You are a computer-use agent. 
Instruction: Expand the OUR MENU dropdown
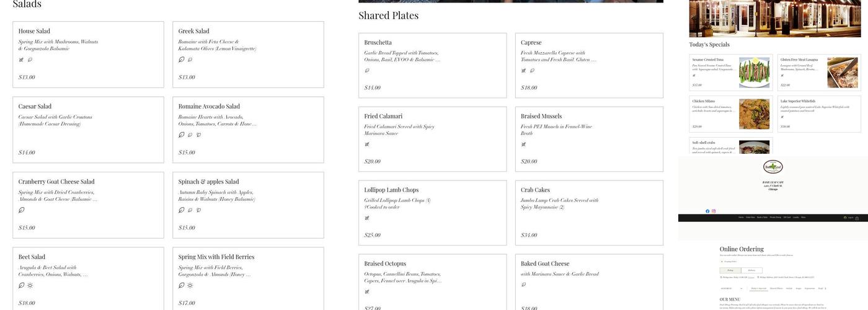731,288
